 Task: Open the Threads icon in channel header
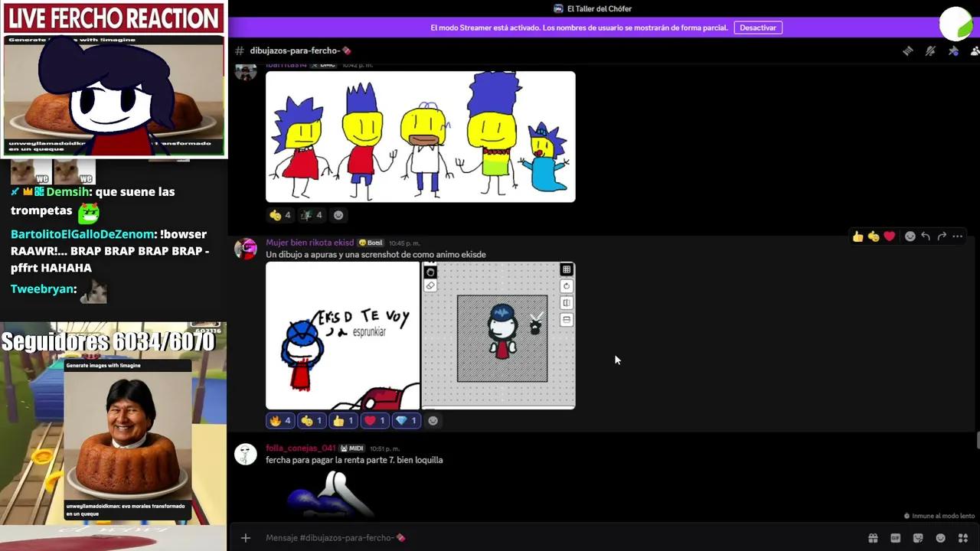click(x=908, y=51)
